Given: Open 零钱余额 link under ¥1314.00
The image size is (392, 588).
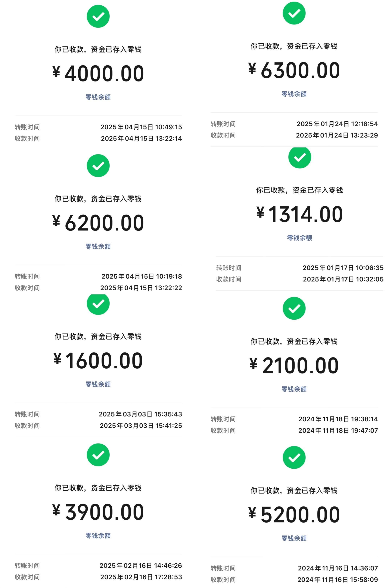Looking at the screenshot, I should (299, 238).
